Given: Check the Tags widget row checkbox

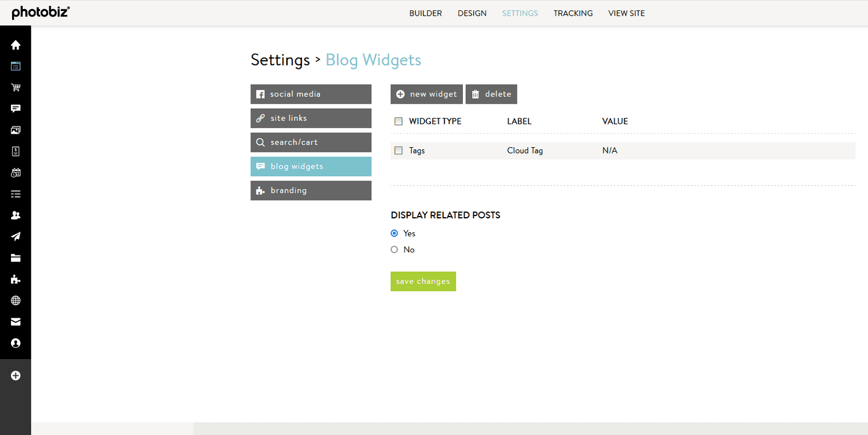Looking at the screenshot, I should click(398, 150).
